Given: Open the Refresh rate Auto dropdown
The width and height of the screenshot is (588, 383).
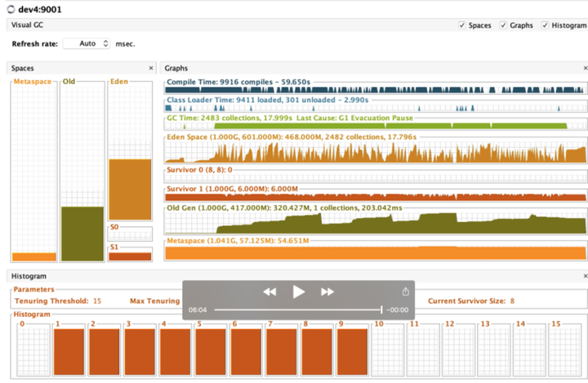Looking at the screenshot, I should click(x=87, y=43).
